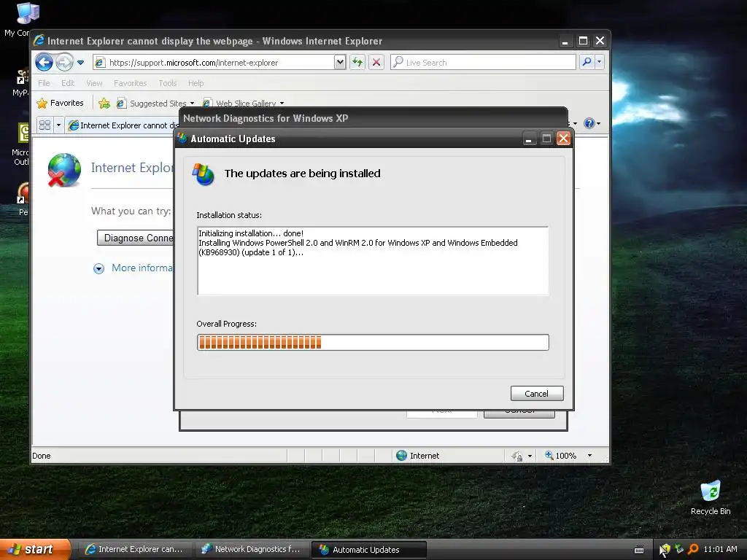This screenshot has height=560, width=747.
Task: Open Suggested Sites in favorites bar
Action: (155, 103)
